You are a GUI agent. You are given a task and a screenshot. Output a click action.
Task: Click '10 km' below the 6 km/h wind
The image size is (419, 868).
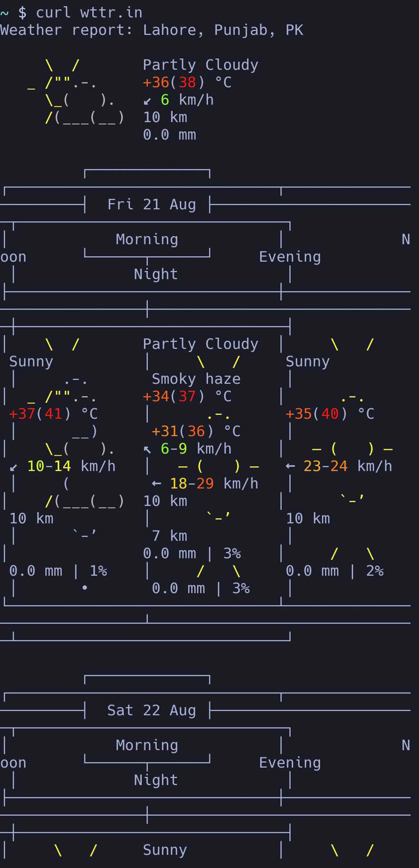(165, 117)
